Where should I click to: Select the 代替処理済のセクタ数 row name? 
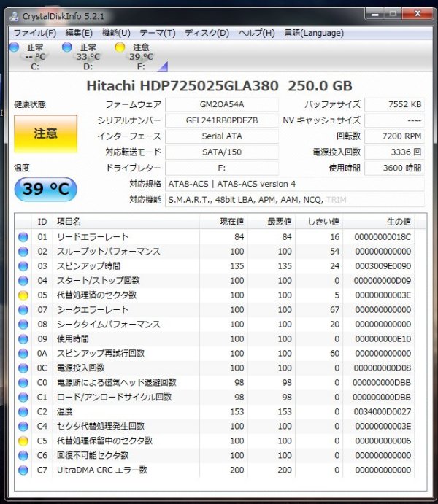pos(97,295)
